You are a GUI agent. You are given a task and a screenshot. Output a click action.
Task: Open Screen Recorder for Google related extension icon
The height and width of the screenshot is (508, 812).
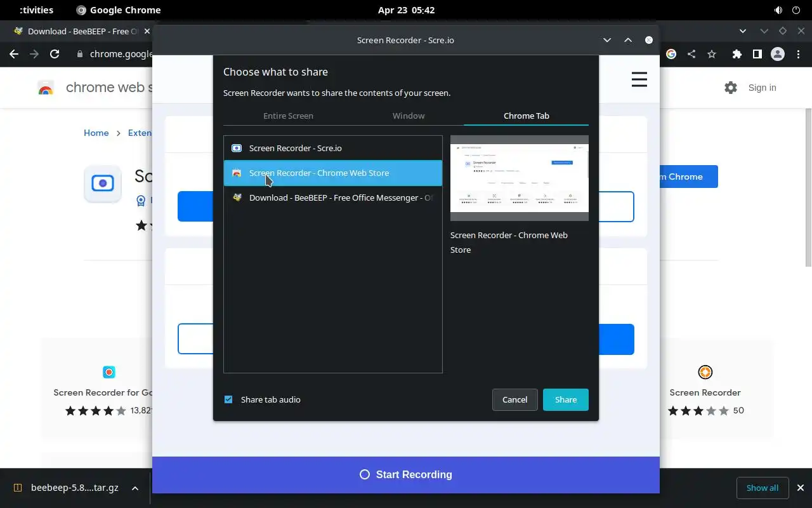click(109, 372)
